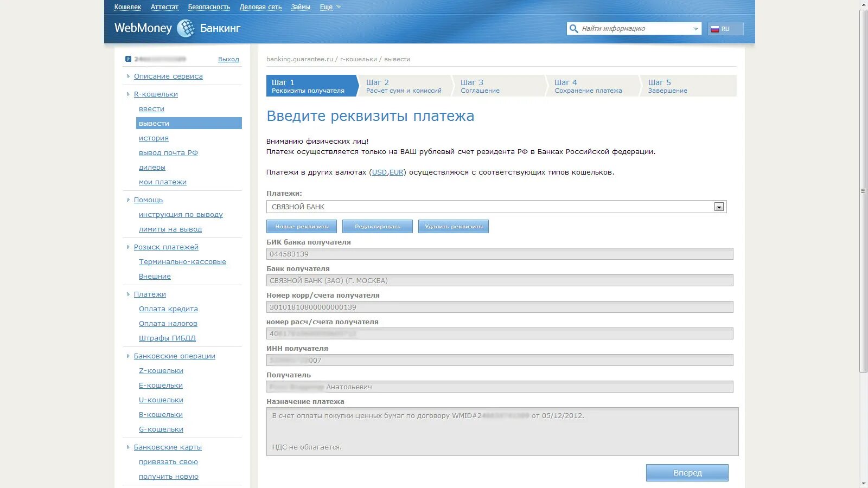Click the Удалить реквизиты button
The width and height of the screenshot is (868, 488).
tap(454, 226)
